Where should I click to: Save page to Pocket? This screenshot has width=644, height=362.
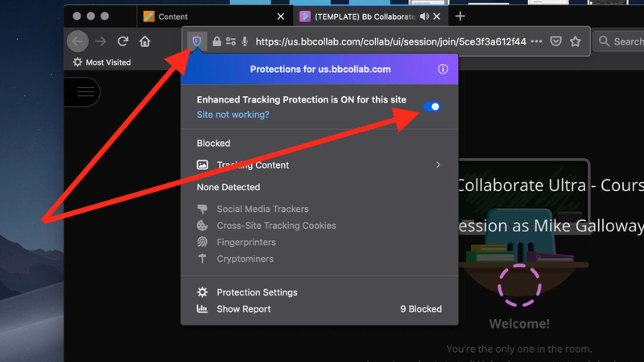pyautogui.click(x=556, y=41)
